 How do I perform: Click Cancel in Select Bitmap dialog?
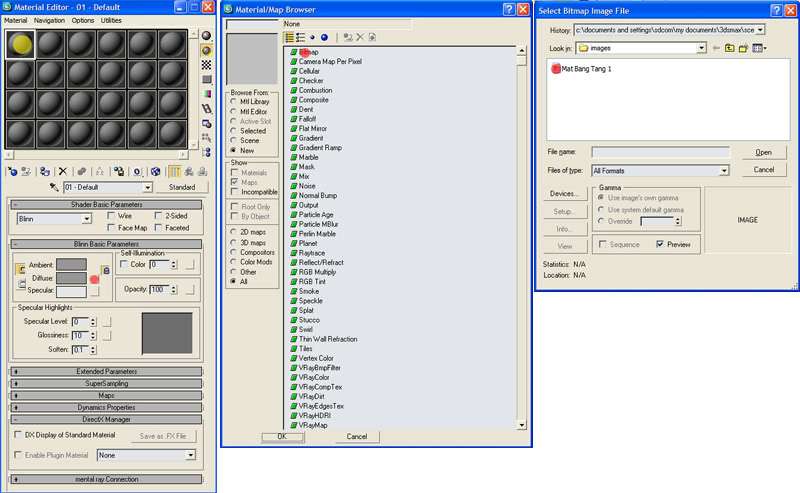(x=763, y=169)
